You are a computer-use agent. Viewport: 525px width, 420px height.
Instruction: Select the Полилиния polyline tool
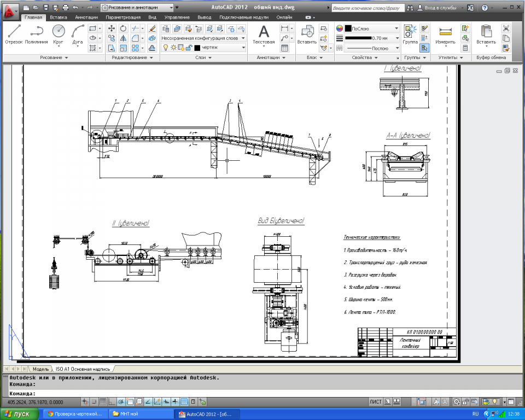37,34
